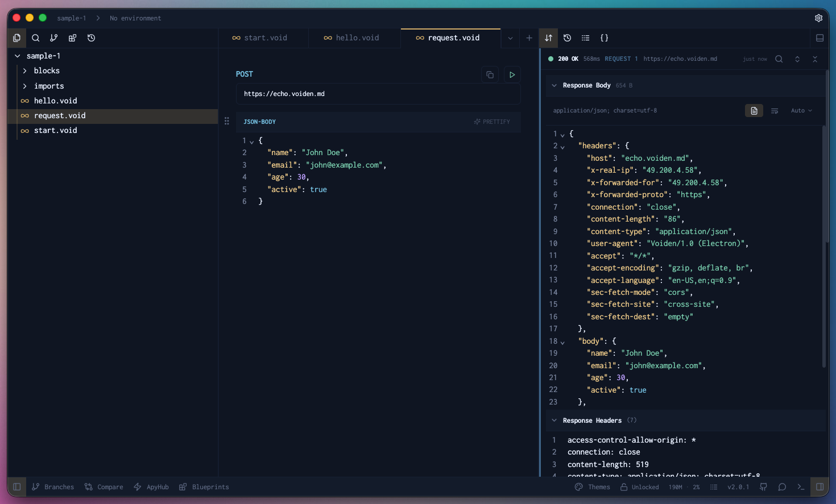Expand the imports folder
Image resolution: width=836 pixels, height=504 pixels.
(24, 86)
